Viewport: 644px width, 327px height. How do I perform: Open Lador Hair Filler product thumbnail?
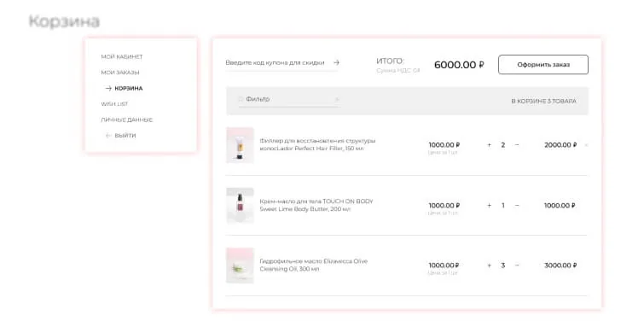tap(240, 145)
